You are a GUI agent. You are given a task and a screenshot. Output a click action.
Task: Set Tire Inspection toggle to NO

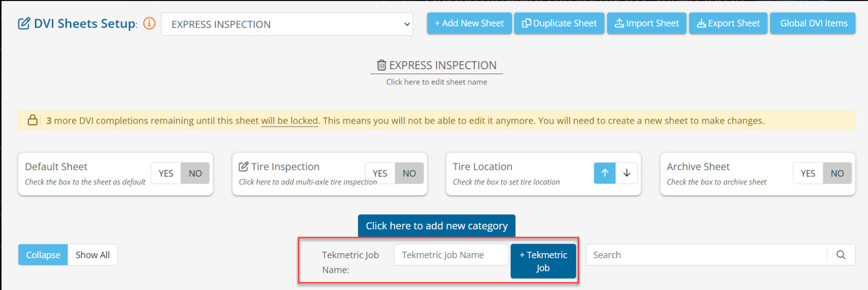click(409, 173)
